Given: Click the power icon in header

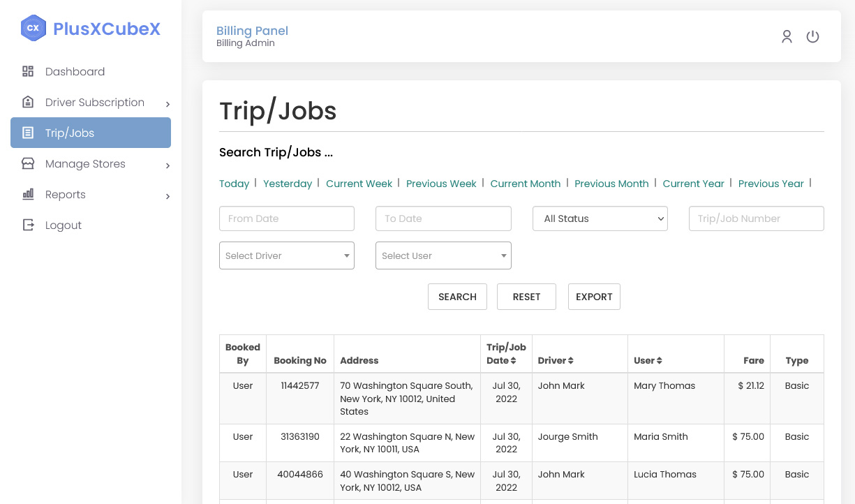Looking at the screenshot, I should point(812,36).
